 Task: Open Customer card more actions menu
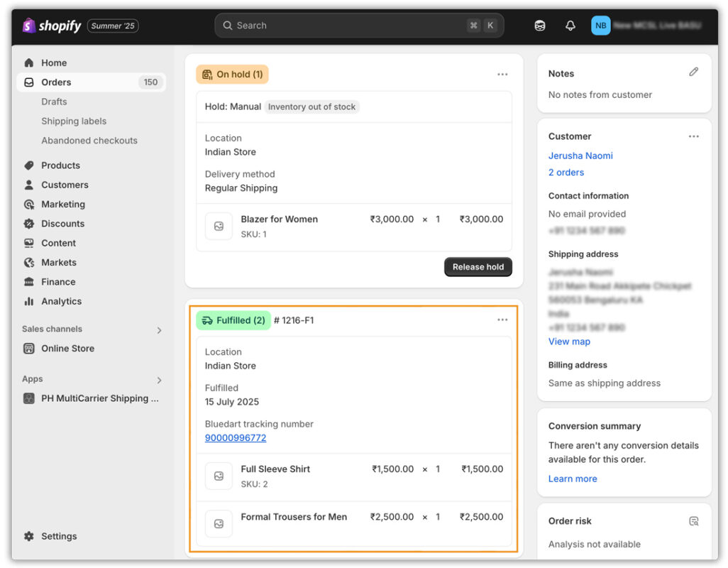[694, 136]
